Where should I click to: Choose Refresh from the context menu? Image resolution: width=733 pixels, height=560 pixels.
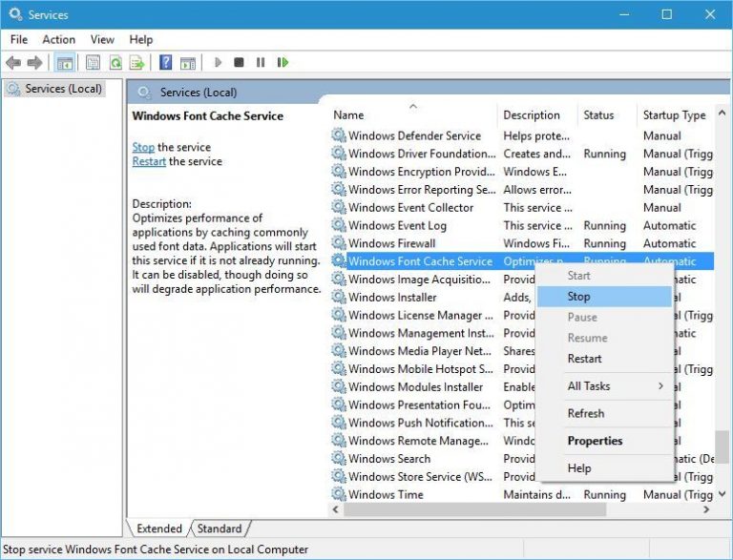pos(604,413)
